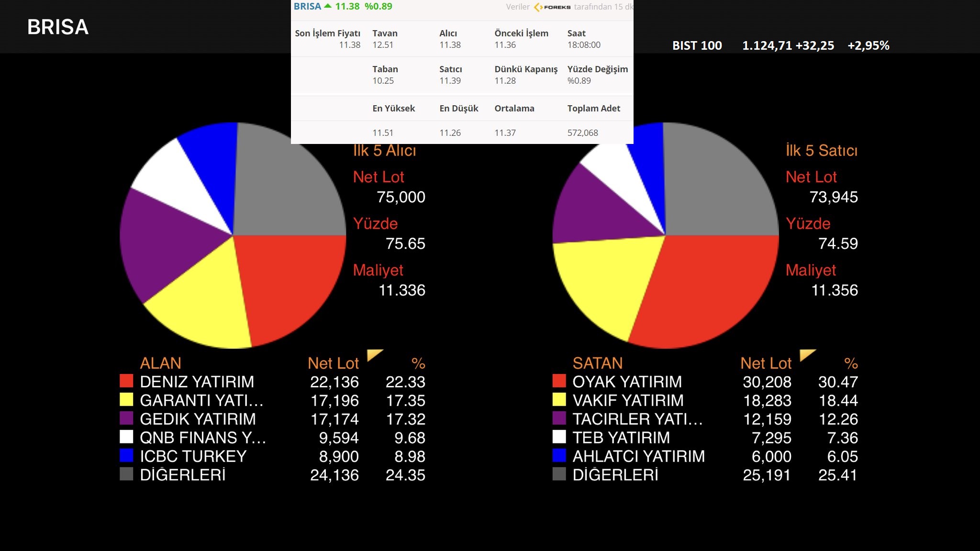Image resolution: width=980 pixels, height=551 pixels.
Task: Click the BIST 100 index label
Action: click(697, 45)
